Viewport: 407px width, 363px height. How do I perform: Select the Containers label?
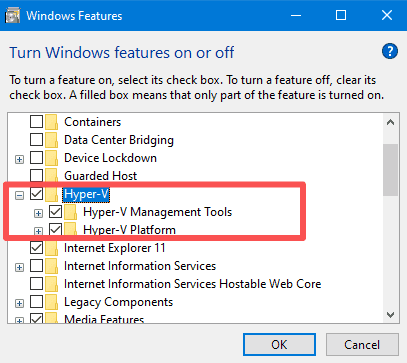tap(92, 122)
